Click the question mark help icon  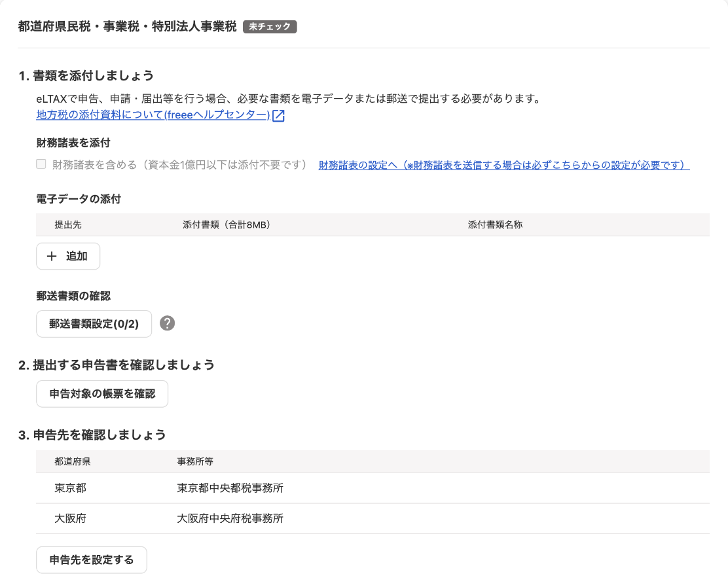(167, 323)
